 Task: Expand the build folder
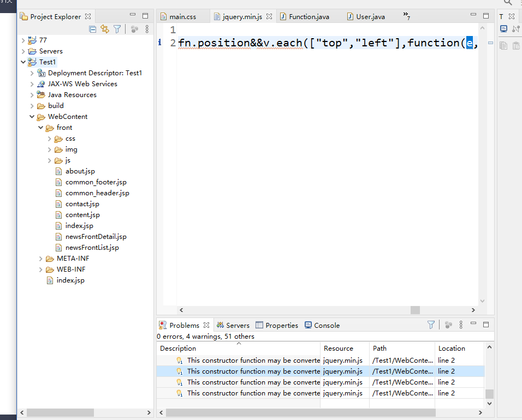pos(32,106)
